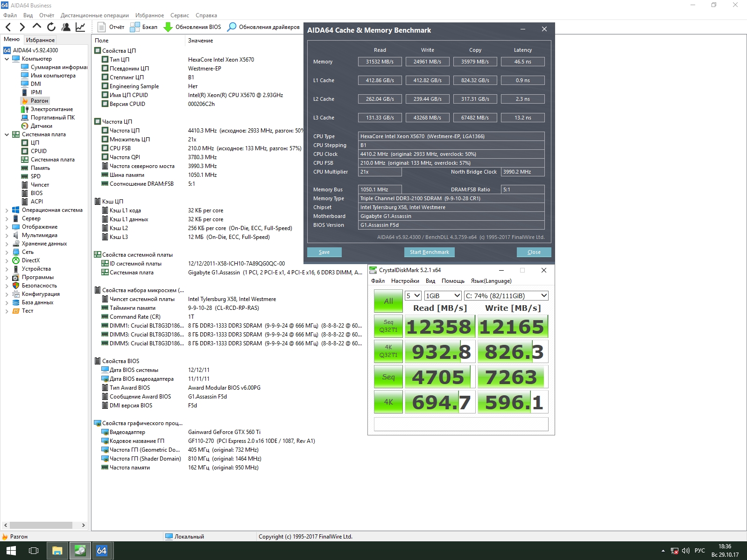
Task: Open the Вид menu in AIDA64
Action: [28, 15]
